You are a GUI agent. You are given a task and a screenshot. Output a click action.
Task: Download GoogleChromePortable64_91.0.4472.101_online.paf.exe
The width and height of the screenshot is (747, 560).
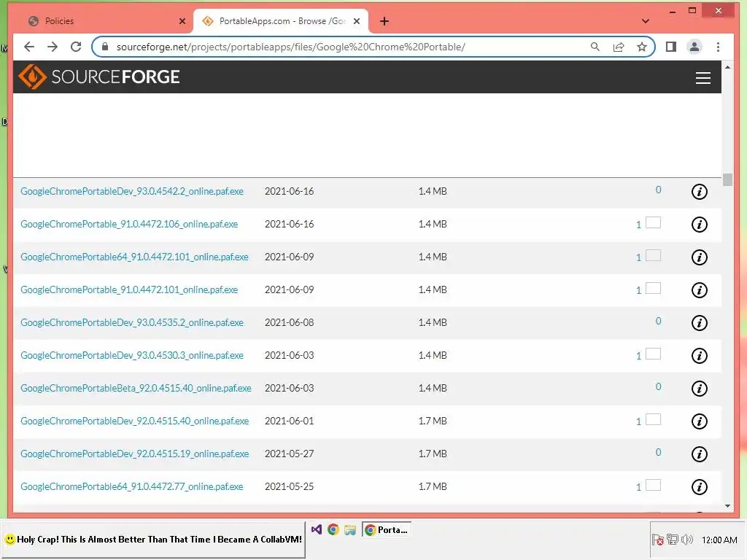coord(134,257)
